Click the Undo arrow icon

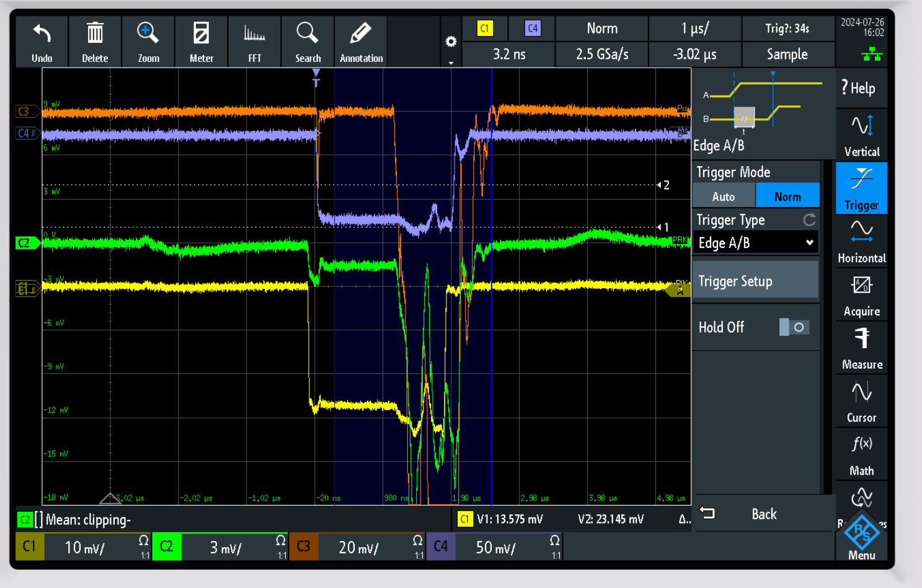click(42, 34)
